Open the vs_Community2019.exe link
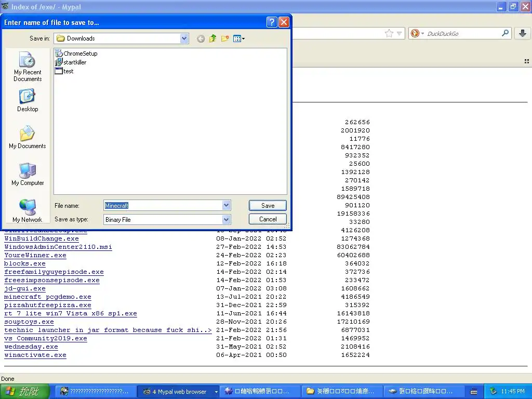 tap(46, 338)
